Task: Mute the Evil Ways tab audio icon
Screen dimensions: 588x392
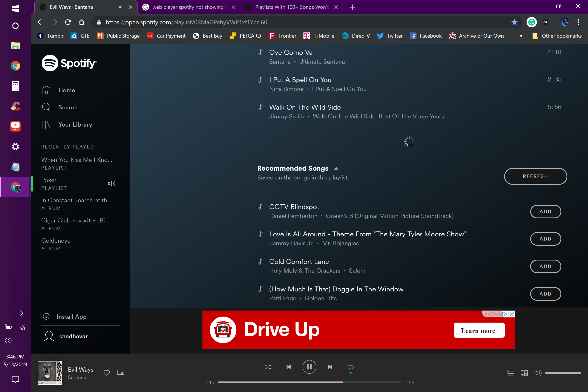Action: pyautogui.click(x=121, y=7)
